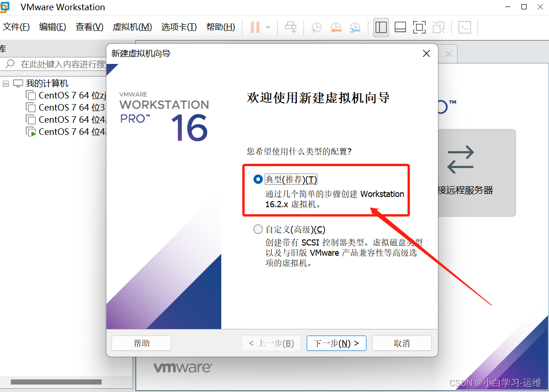
Task: Toggle the thumbnail bar view icon
Action: pyautogui.click(x=400, y=27)
